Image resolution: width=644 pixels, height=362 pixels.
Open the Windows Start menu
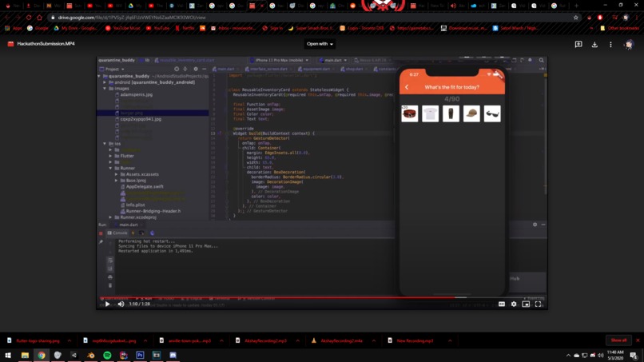(x=8, y=355)
